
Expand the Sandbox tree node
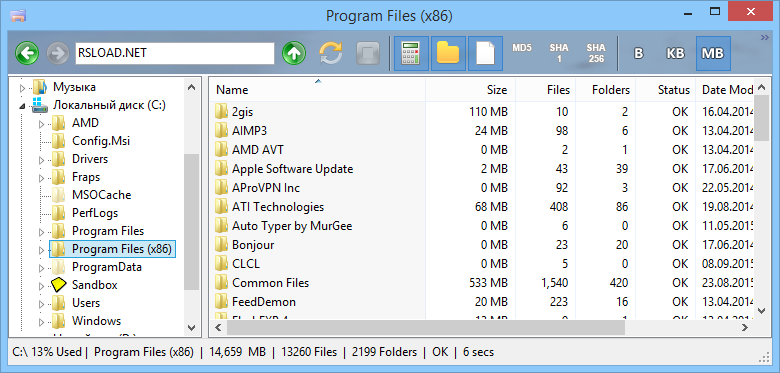(x=42, y=285)
